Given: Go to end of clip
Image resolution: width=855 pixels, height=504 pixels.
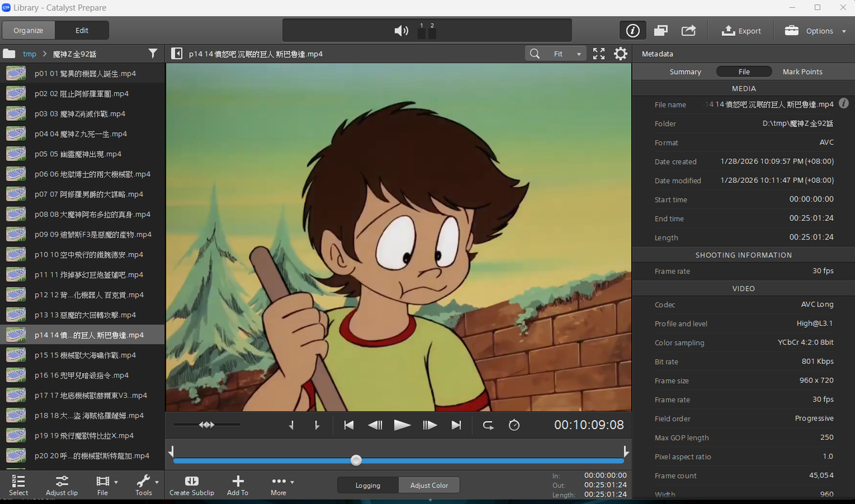Looking at the screenshot, I should coord(456,425).
